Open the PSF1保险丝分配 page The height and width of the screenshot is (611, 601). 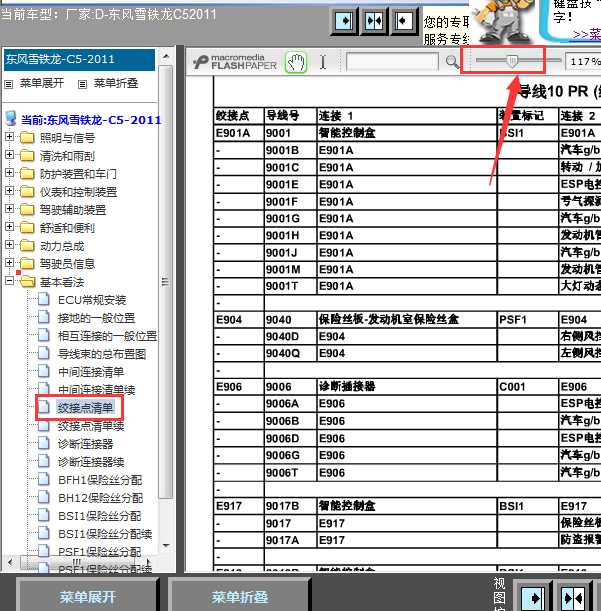99,552
